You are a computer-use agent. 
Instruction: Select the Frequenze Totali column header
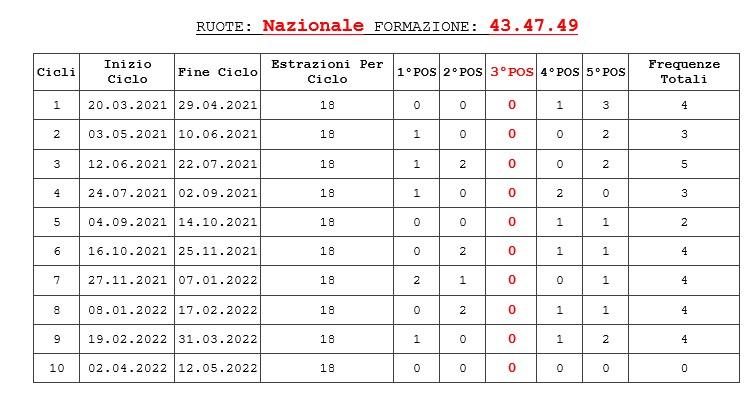684,72
